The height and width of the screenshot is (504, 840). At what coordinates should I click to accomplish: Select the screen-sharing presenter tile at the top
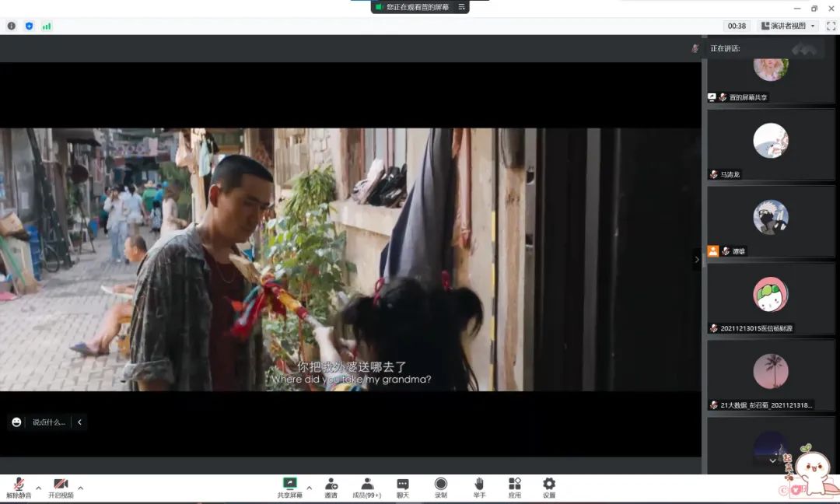tap(770, 80)
